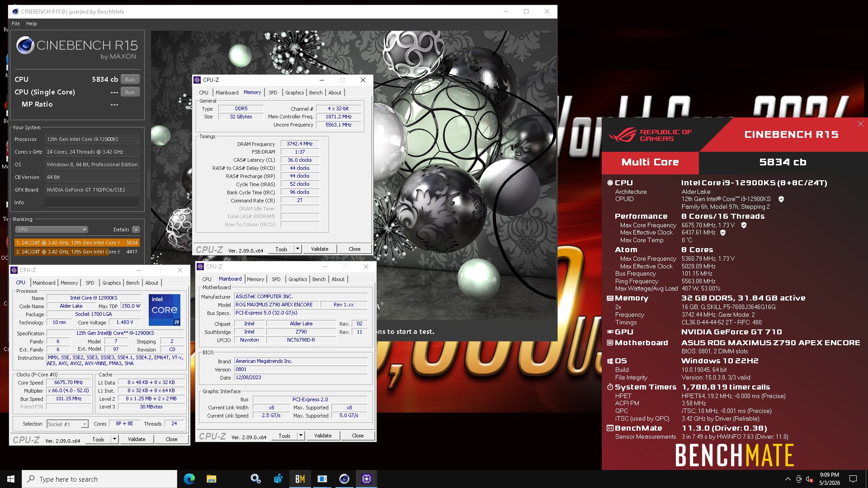The image size is (868, 488).
Task: Open Microsoft Edge from the taskbar
Action: pyautogui.click(x=189, y=479)
